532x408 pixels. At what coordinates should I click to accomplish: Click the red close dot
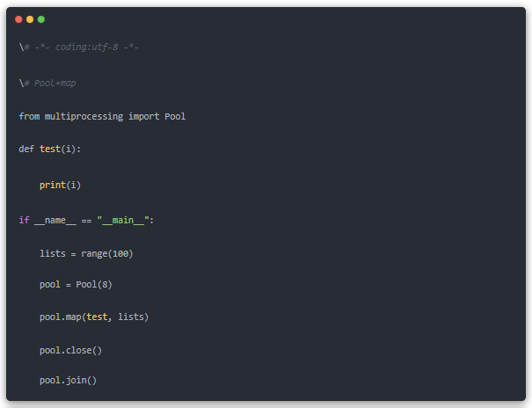click(x=19, y=19)
